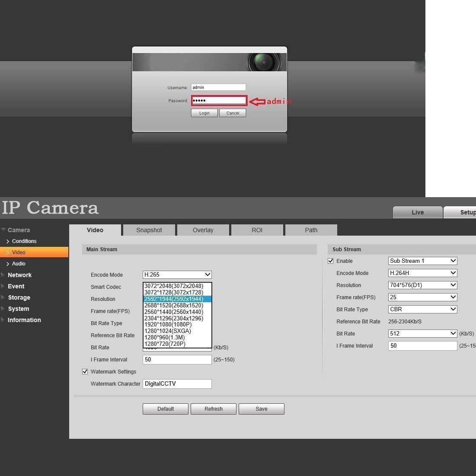Open the ROI tab
The image size is (476, 476).
click(x=257, y=230)
